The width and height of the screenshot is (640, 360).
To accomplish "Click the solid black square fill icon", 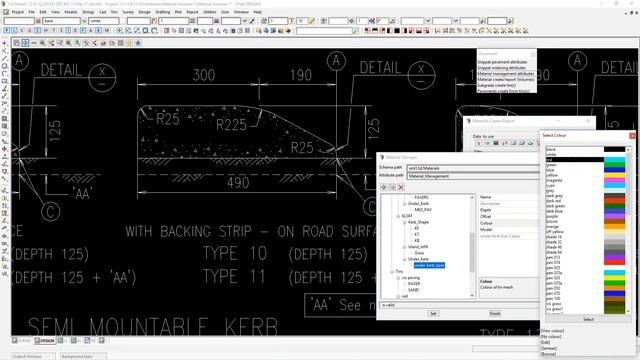I will point(397,31).
